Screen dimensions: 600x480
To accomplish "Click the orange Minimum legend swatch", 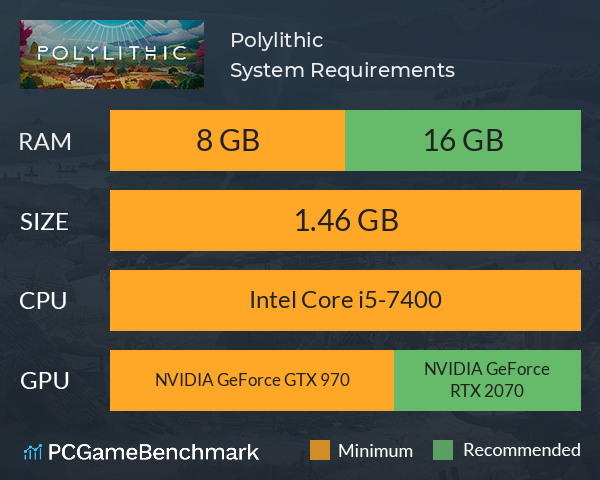I will [x=320, y=450].
